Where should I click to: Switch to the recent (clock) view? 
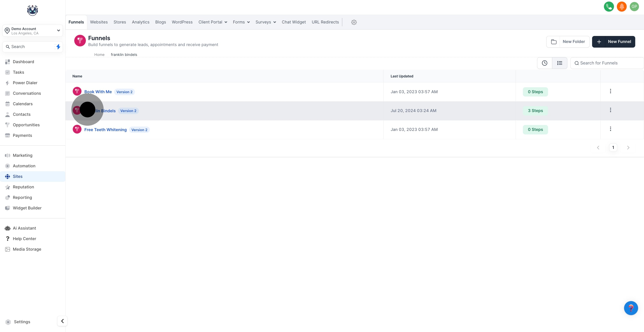point(545,63)
